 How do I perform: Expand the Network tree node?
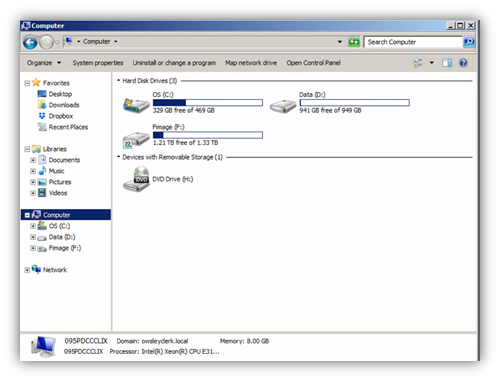pos(27,270)
